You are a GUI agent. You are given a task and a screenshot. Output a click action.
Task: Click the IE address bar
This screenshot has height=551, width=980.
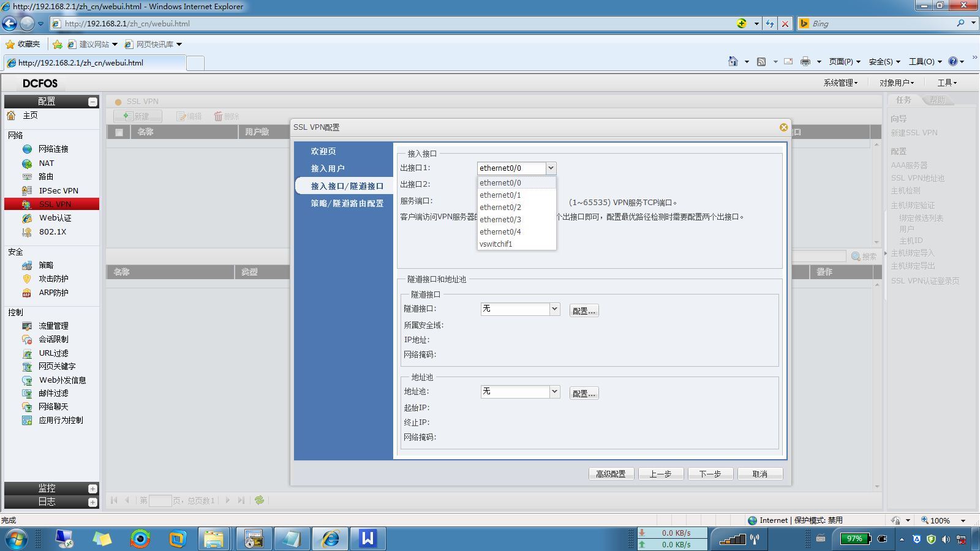tap(392, 24)
